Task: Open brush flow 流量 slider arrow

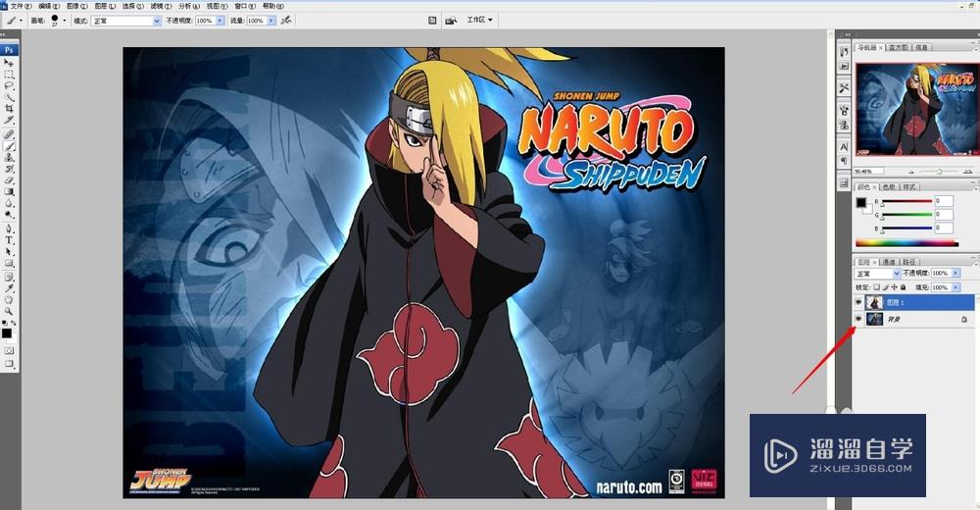Action: [271, 21]
